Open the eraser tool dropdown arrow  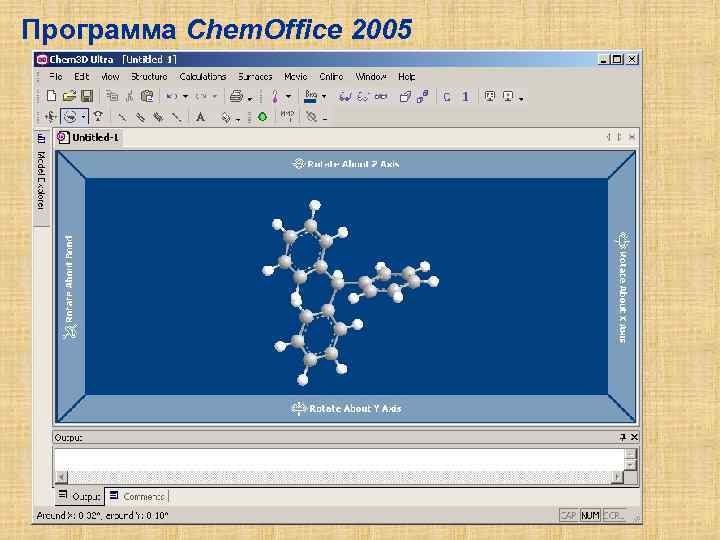point(238,119)
